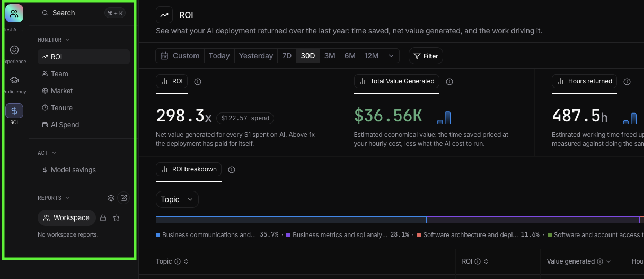This screenshot has height=279, width=644.
Task: Click the Search field in the sidebar
Action: point(83,13)
